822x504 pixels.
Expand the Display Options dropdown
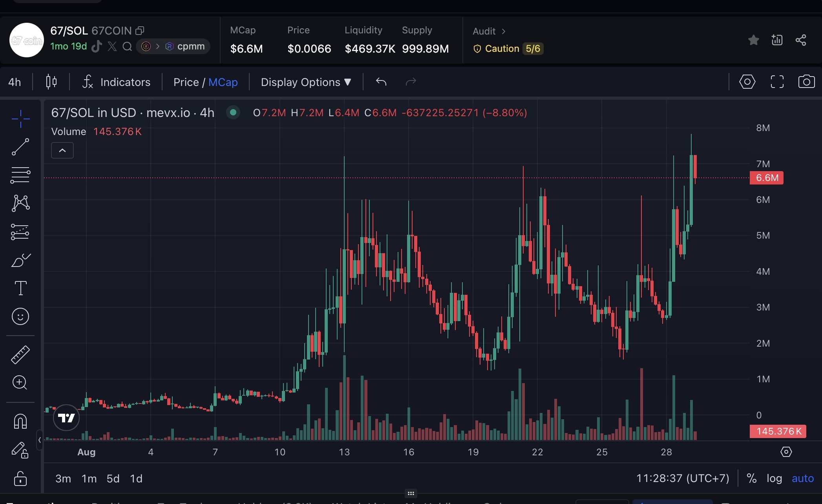(x=306, y=82)
